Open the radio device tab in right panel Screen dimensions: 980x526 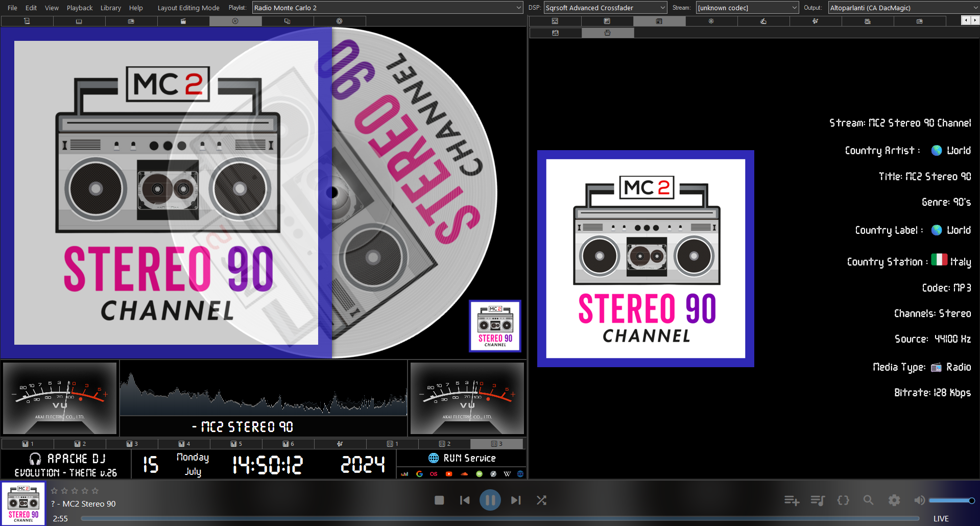click(920, 21)
